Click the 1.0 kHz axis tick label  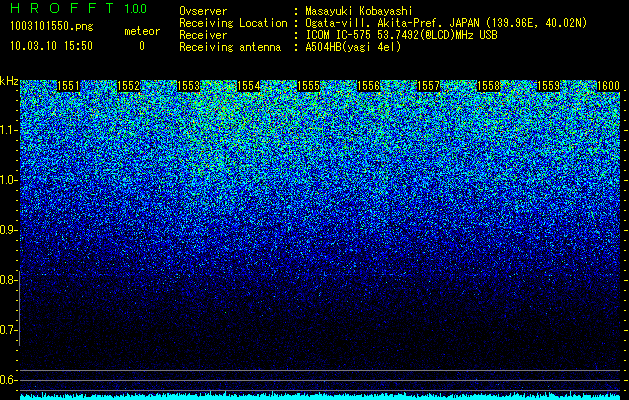tap(7, 180)
